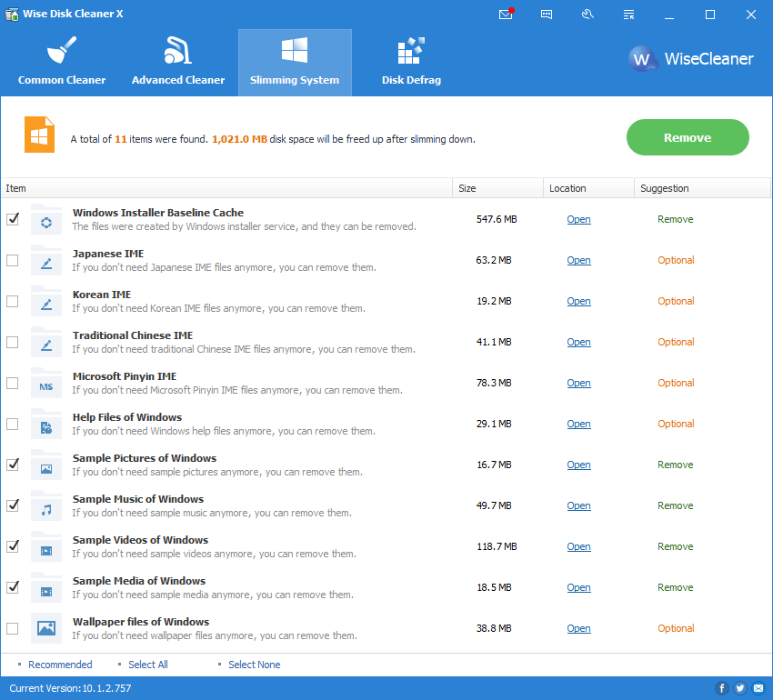This screenshot has height=700, width=773.
Task: Open location of Sample Videos of Windows
Action: tap(578, 546)
